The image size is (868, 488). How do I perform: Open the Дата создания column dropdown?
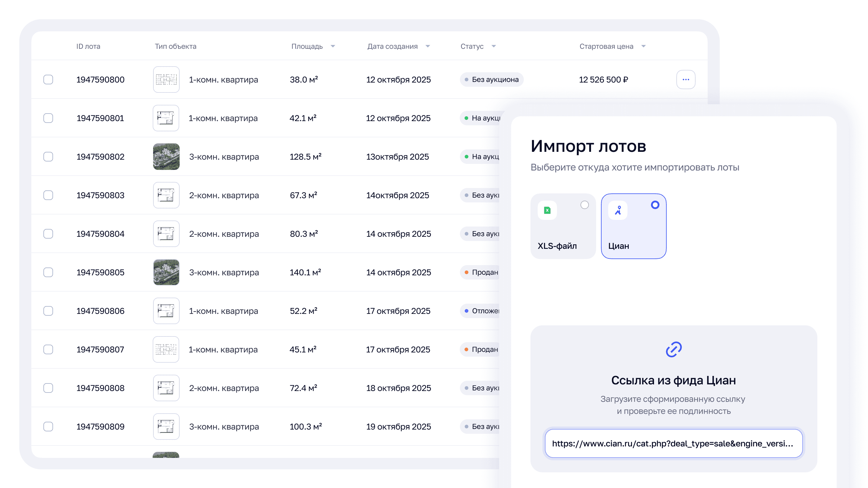(428, 46)
